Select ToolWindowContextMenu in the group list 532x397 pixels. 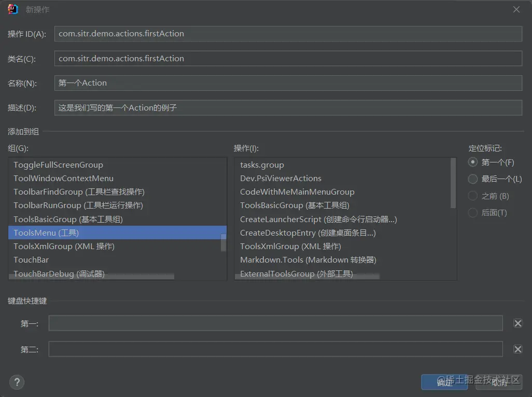tap(117, 179)
